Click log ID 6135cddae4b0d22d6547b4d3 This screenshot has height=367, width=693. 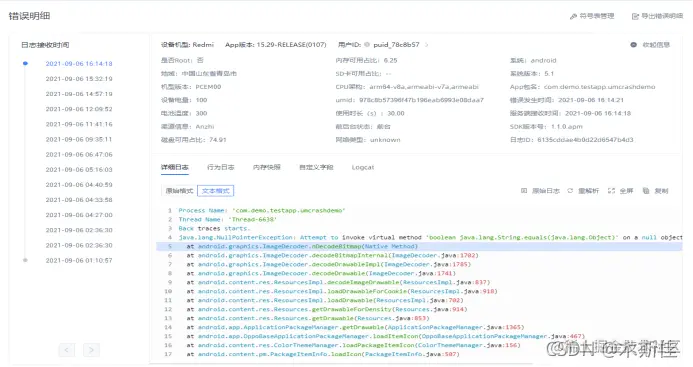coord(585,140)
